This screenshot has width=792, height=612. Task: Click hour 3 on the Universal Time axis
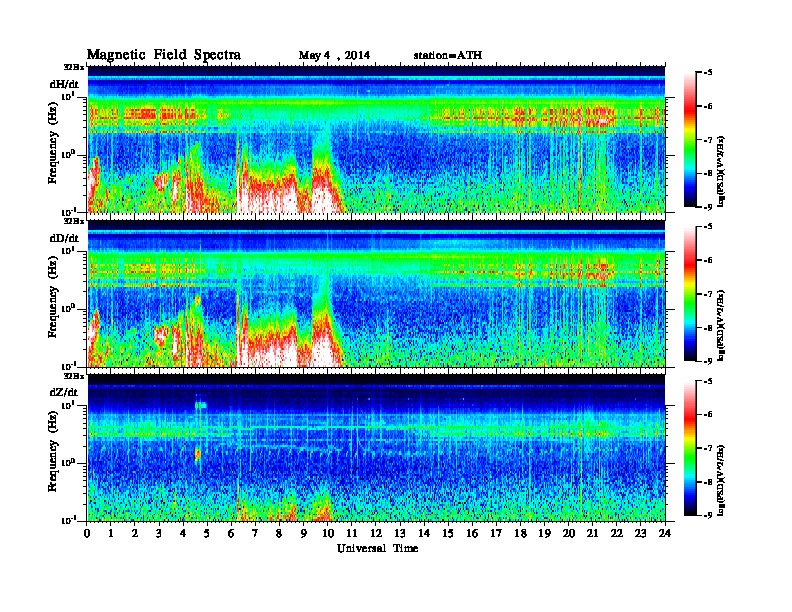click(x=159, y=533)
